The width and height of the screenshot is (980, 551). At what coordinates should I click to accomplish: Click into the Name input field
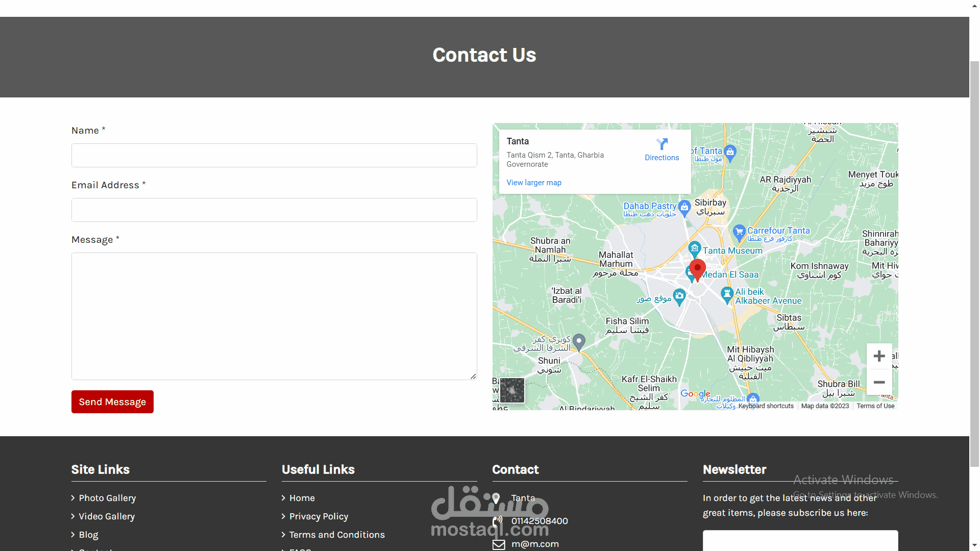(274, 156)
